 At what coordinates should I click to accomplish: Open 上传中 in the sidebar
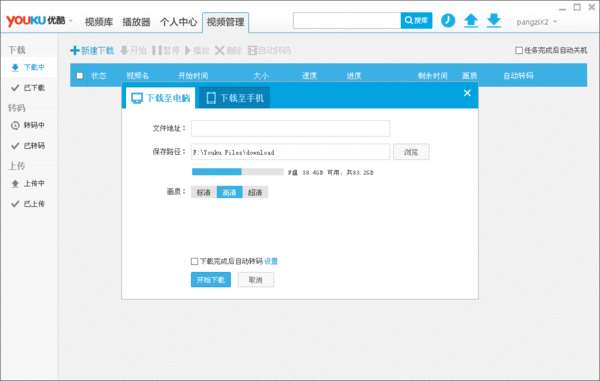(28, 184)
